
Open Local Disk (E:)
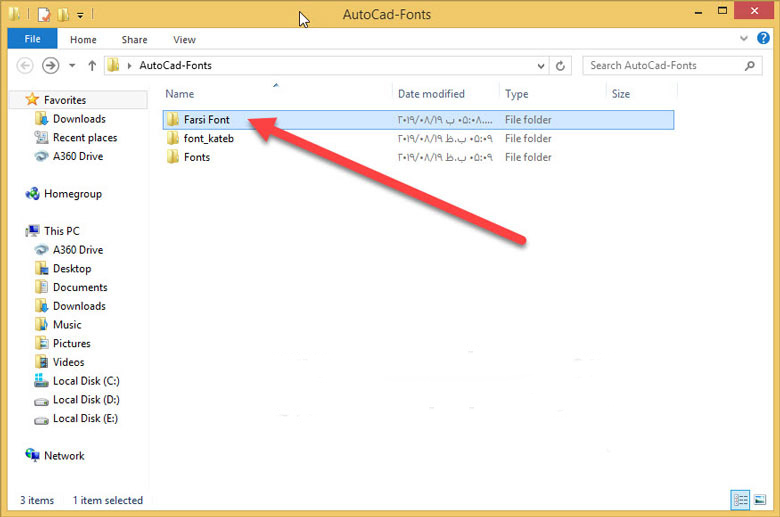pos(85,418)
